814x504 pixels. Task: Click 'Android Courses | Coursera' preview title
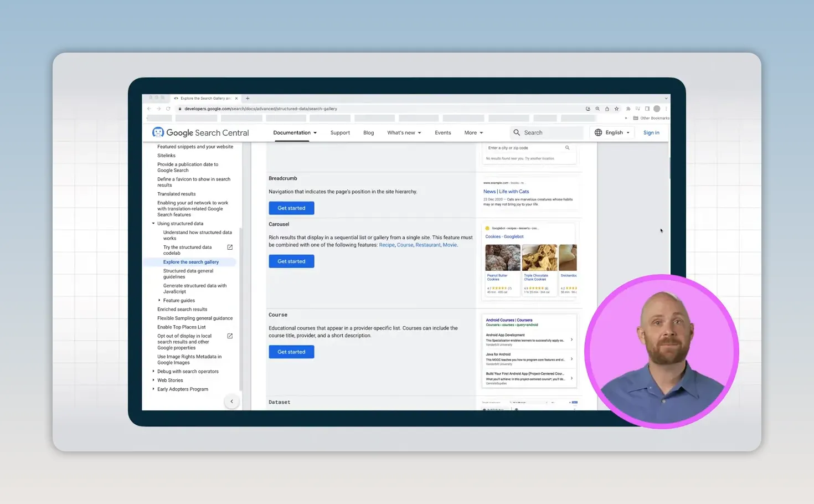tap(509, 320)
